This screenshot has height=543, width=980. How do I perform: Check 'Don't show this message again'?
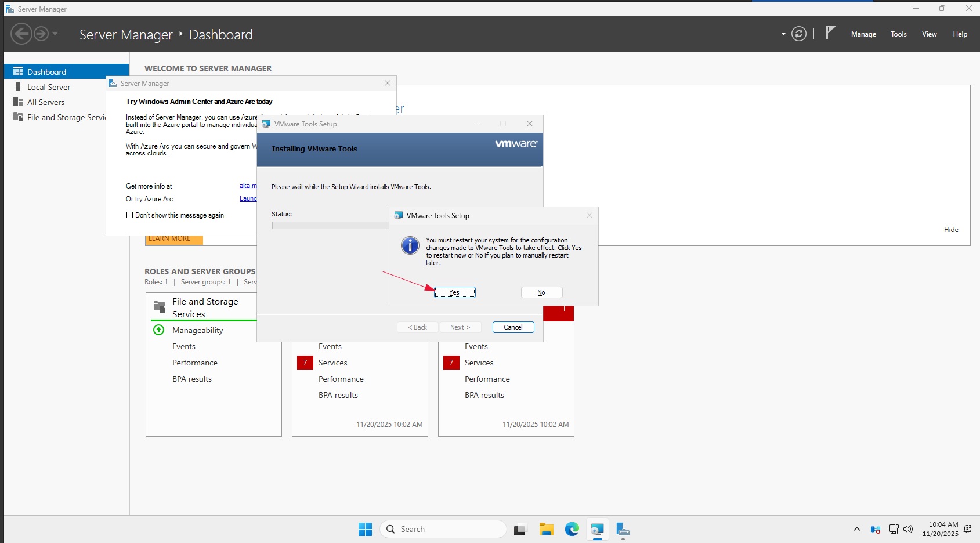click(129, 215)
